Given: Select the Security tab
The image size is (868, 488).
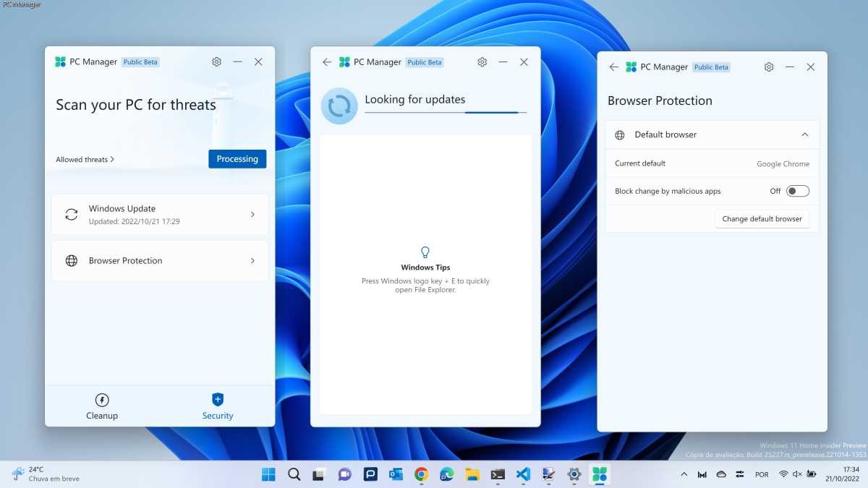Looking at the screenshot, I should 218,406.
